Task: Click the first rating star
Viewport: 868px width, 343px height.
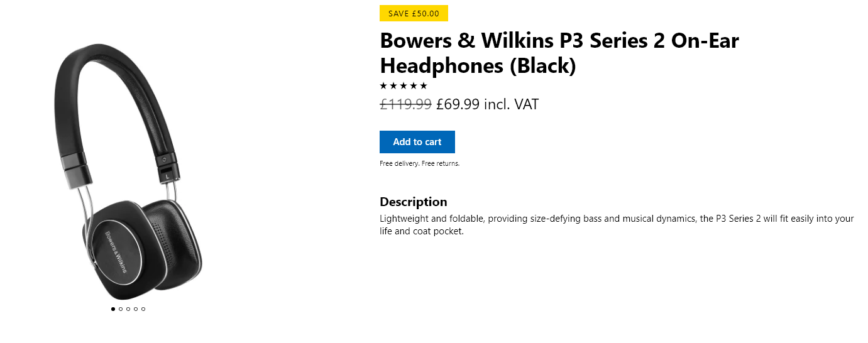Action: click(384, 86)
